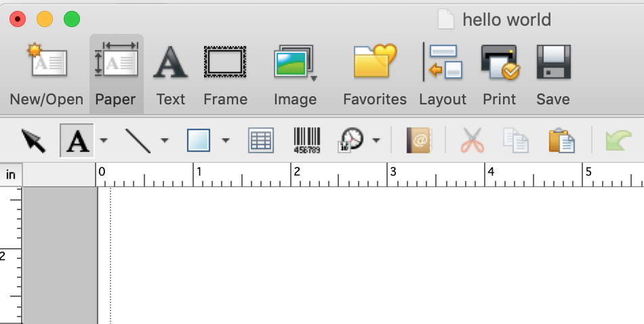The width and height of the screenshot is (644, 324).
Task: Toggle the Text box tool (A)
Action: tap(79, 140)
